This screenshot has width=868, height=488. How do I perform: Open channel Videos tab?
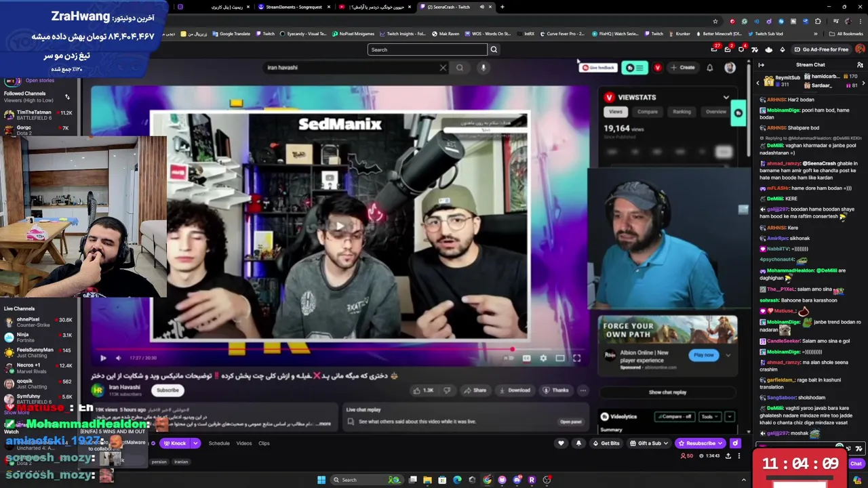[244, 443]
